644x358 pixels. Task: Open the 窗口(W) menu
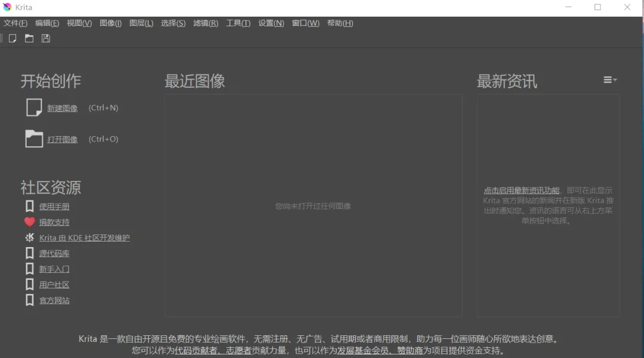pos(305,23)
